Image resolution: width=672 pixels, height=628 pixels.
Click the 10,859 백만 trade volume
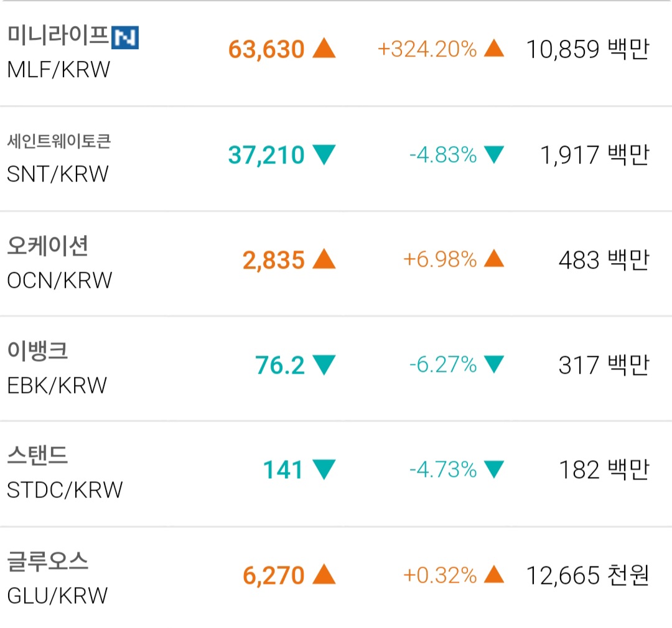pos(587,49)
